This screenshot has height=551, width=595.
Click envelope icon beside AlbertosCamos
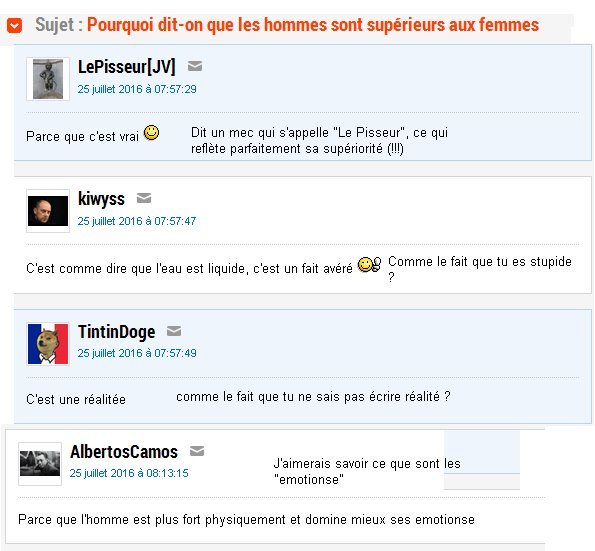[x=197, y=451]
